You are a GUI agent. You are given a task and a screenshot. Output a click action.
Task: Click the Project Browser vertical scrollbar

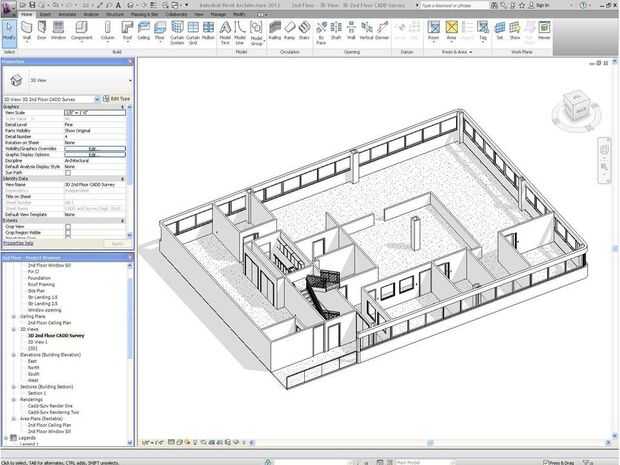pos(130,354)
